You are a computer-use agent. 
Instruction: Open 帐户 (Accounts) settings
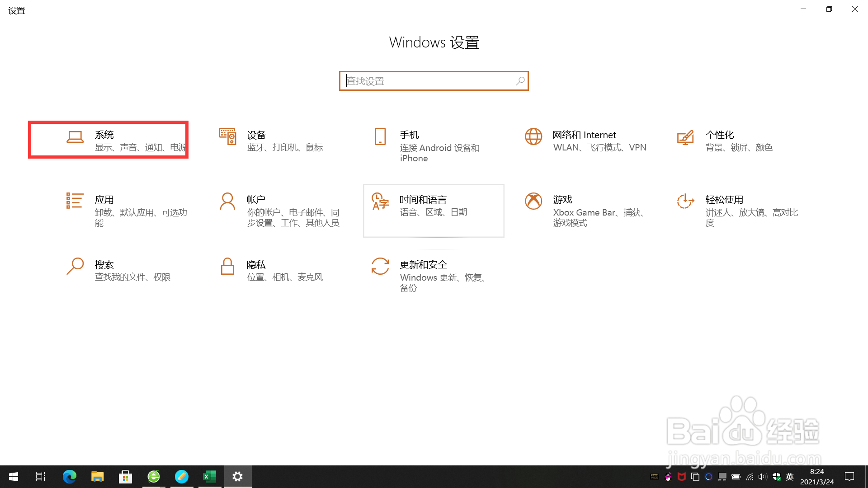(x=280, y=210)
